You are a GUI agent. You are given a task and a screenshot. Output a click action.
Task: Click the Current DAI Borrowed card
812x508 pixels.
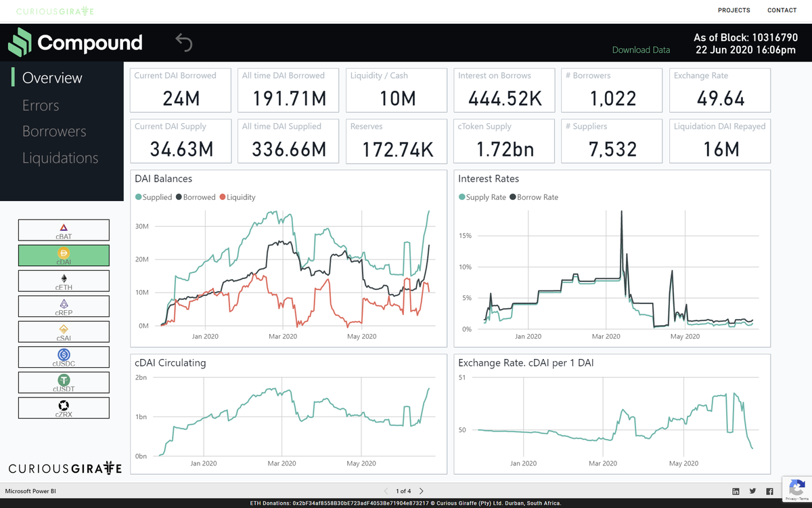(181, 89)
